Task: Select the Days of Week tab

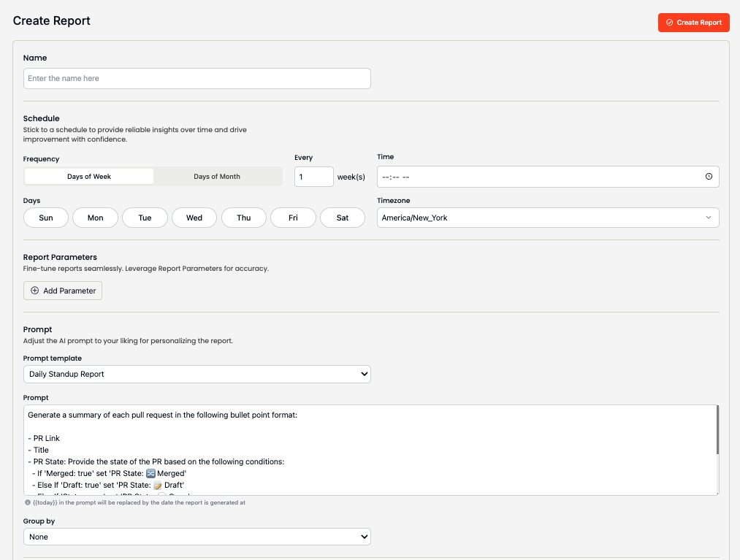Action: [x=89, y=177]
